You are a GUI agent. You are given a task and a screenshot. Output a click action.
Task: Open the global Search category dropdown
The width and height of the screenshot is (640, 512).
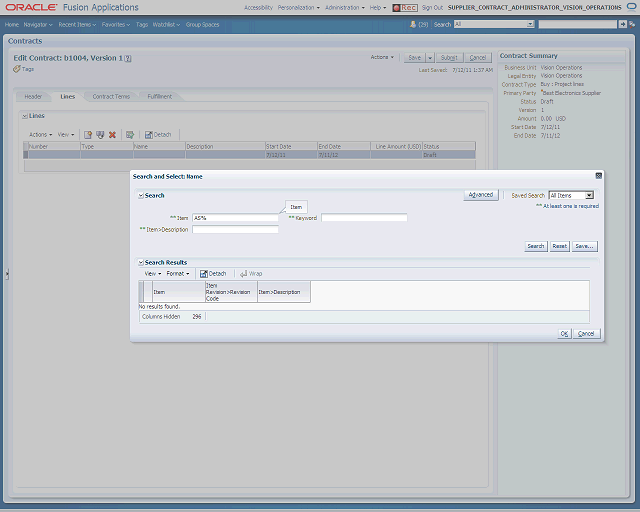(530, 24)
